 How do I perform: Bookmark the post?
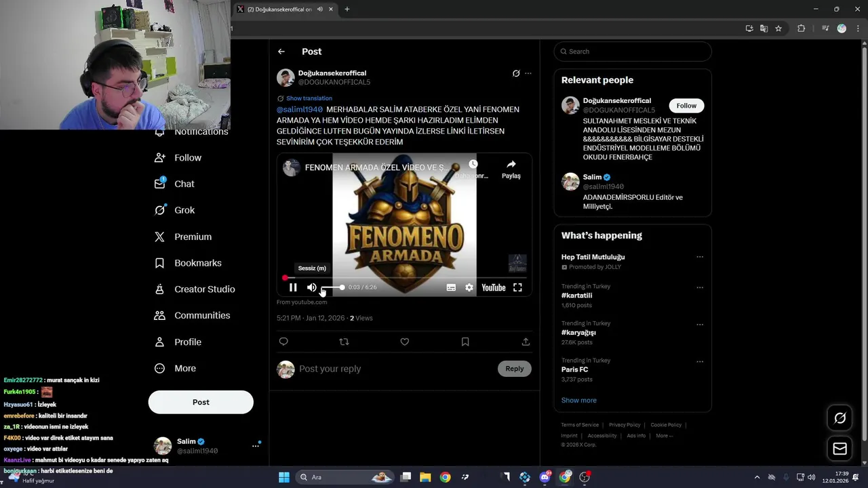coord(465,342)
